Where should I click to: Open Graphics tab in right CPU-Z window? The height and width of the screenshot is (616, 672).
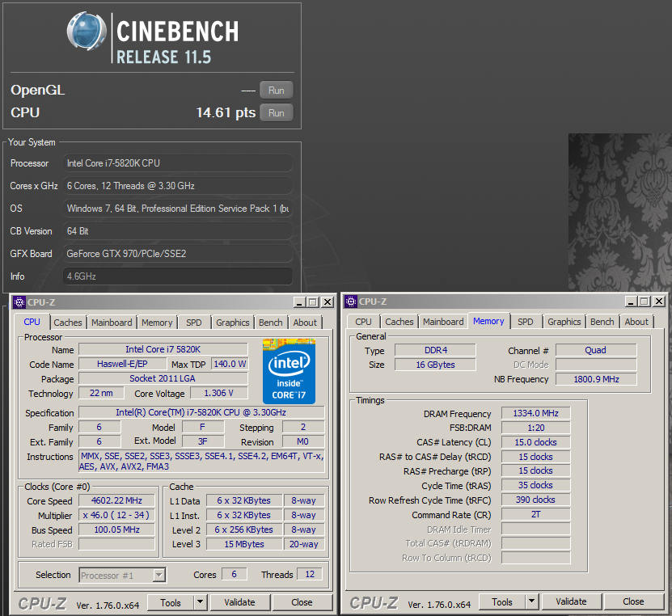[564, 322]
